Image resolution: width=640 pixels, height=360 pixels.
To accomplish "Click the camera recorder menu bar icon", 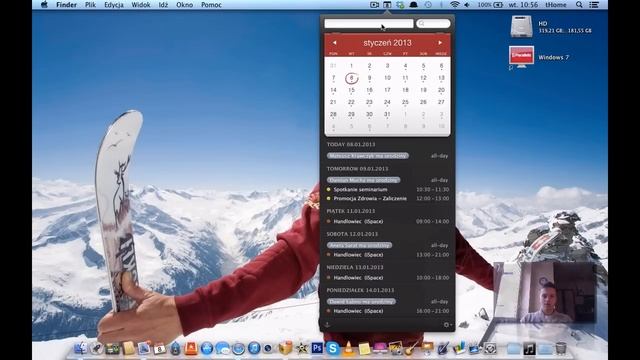I will coord(374,5).
